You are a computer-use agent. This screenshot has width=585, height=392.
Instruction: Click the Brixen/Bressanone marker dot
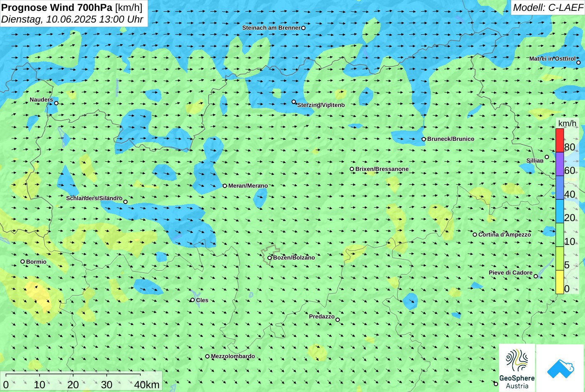coord(352,169)
